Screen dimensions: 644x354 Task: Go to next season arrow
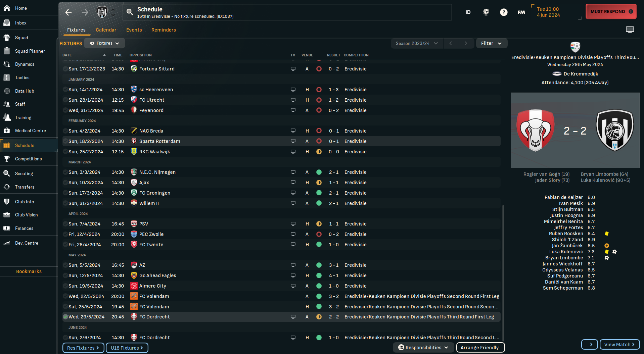point(466,43)
